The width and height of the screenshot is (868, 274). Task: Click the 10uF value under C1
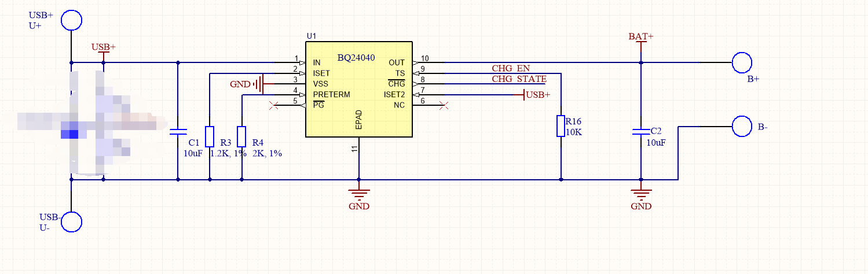pos(192,153)
